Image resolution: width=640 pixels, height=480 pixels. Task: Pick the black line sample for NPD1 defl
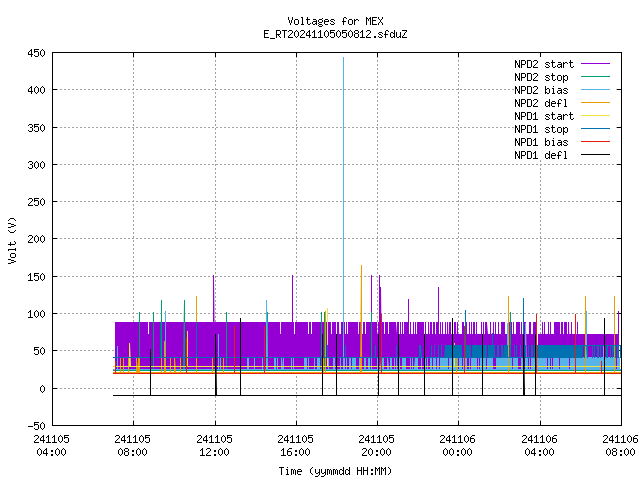click(x=595, y=155)
